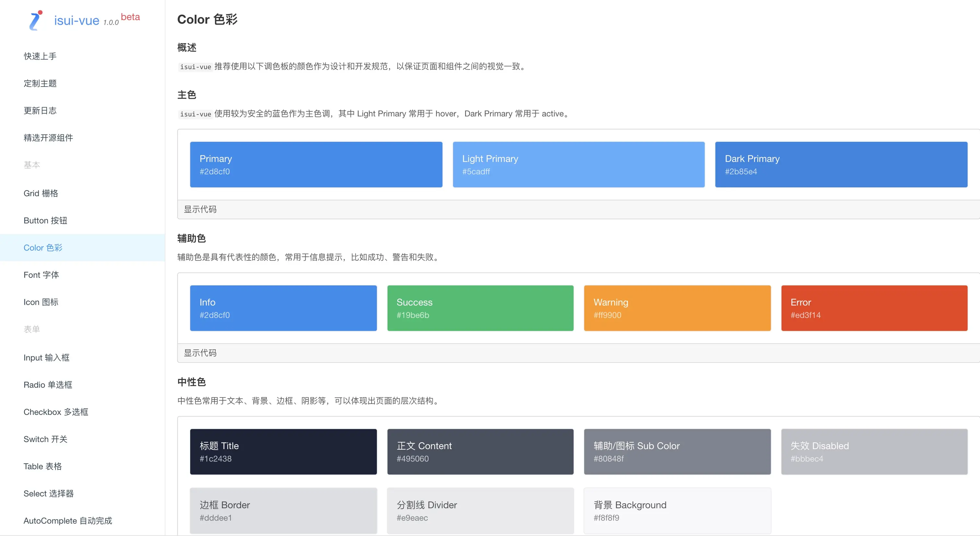Viewport: 980px width, 536px height.
Task: Click the isui-vue logo icon
Action: click(36, 20)
